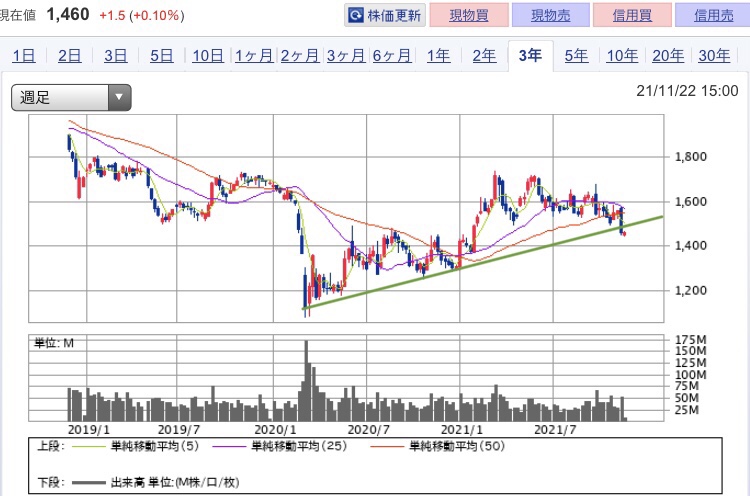The width and height of the screenshot is (750, 496).
Task: Click the 2021/7 label on the time axis
Action: point(555,430)
